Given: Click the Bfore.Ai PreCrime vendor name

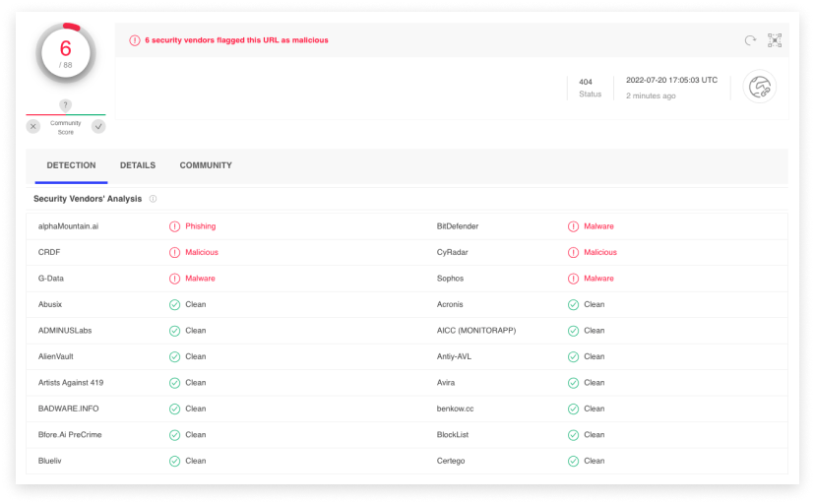Looking at the screenshot, I should pyautogui.click(x=70, y=434).
